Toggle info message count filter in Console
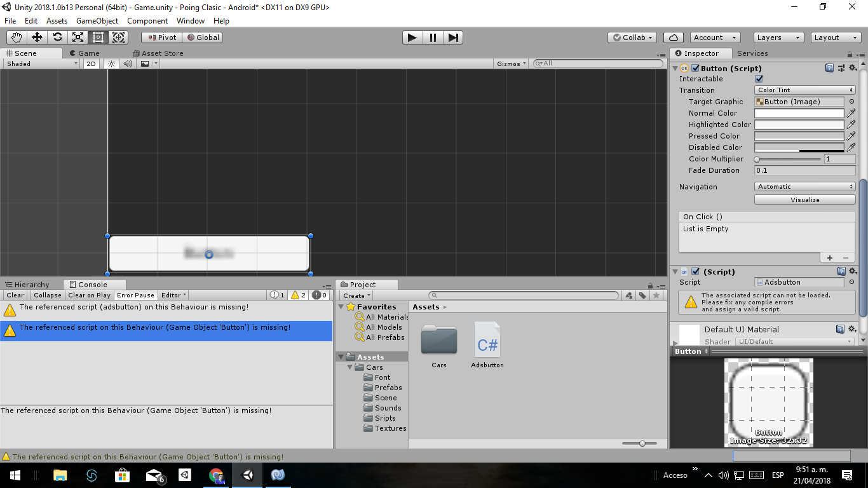Viewport: 868px width, 488px height. pyautogui.click(x=278, y=295)
